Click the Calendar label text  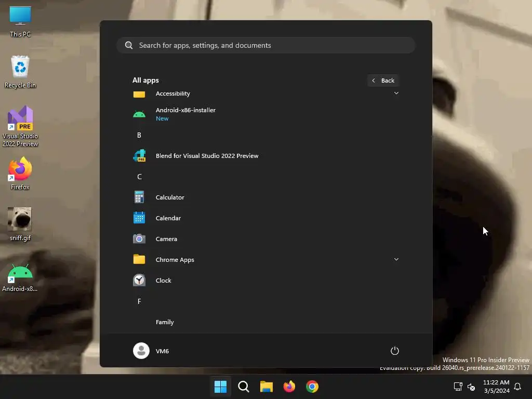(x=168, y=218)
